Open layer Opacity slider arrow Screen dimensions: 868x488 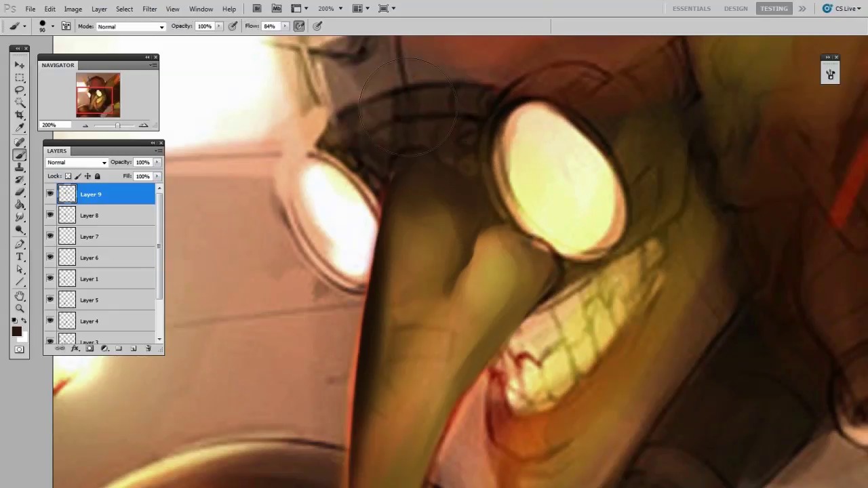coord(157,163)
